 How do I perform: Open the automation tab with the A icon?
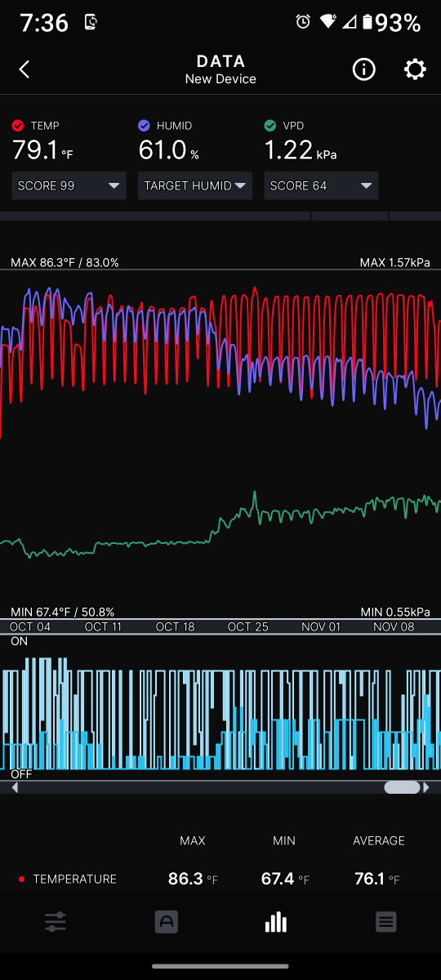(167, 922)
